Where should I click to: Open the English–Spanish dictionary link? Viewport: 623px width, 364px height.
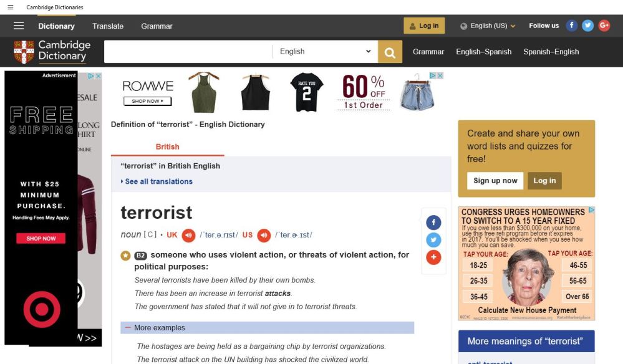point(483,52)
